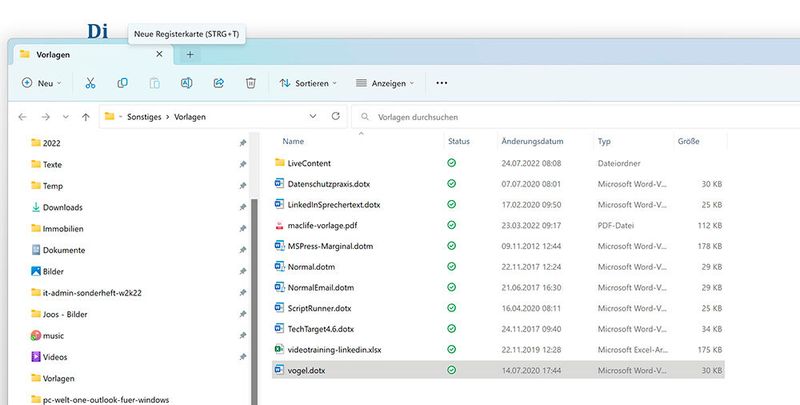This screenshot has width=800, height=405.
Task: Click the Vorlagen durchsuchen search field
Action: [576, 117]
